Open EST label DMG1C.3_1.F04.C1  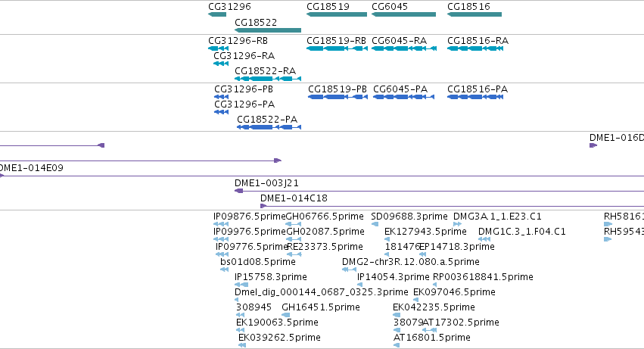pyautogui.click(x=522, y=232)
